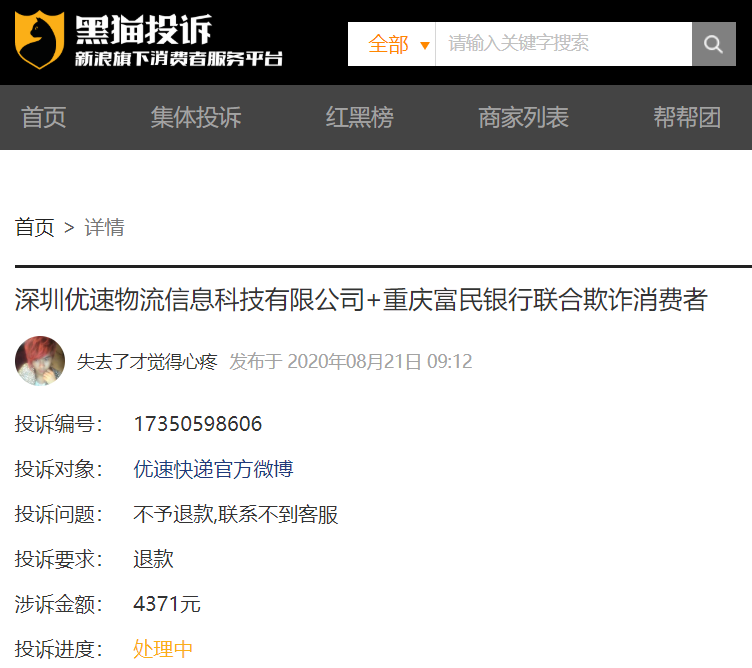Image resolution: width=752 pixels, height=668 pixels.
Task: Click the complaint title heading
Action: coord(361,299)
